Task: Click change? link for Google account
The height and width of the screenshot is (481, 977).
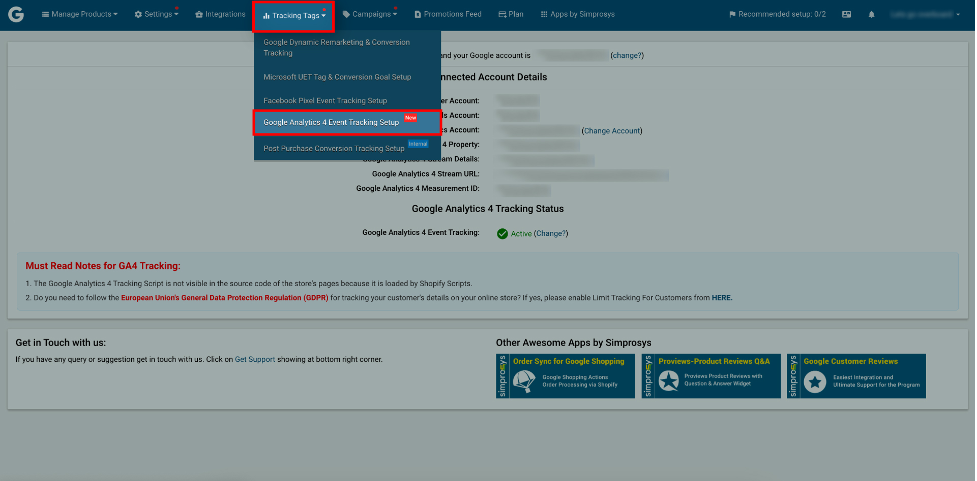Action: pos(627,55)
